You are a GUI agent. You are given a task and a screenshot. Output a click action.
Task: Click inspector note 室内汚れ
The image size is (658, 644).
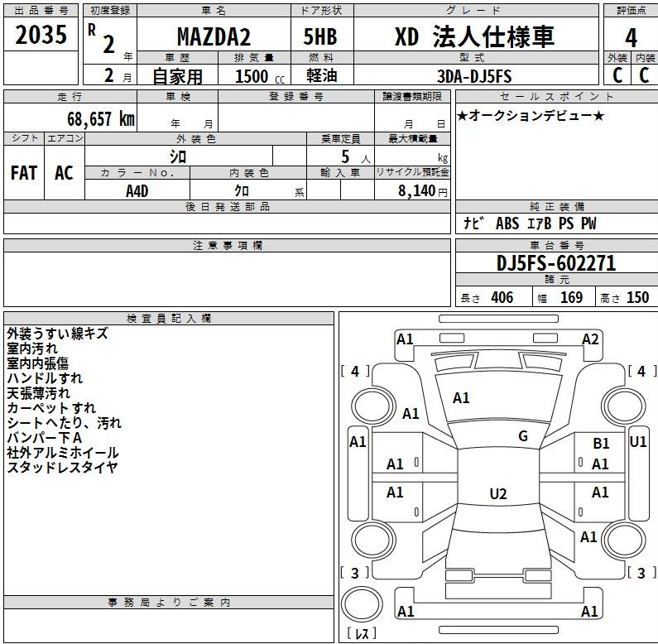click(x=32, y=348)
